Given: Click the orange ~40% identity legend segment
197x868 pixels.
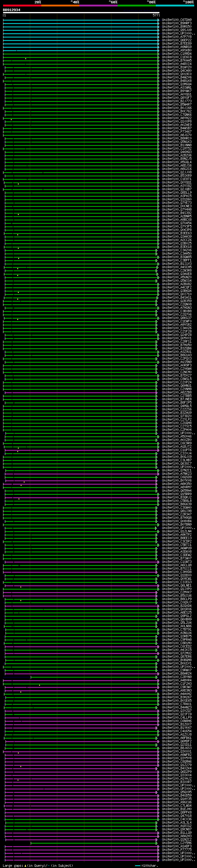Looking at the screenshot, I should [60, 6].
